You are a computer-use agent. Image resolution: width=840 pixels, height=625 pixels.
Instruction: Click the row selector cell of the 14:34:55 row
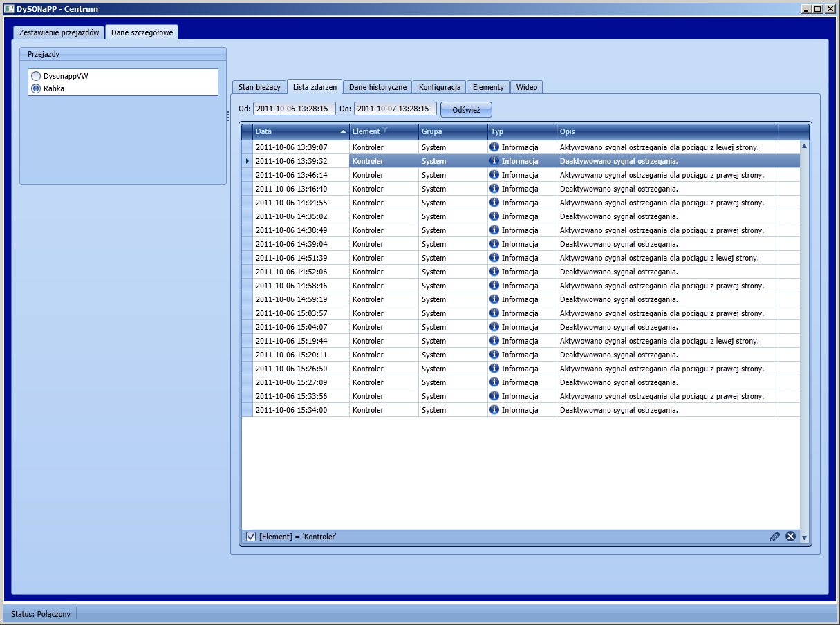coord(247,203)
